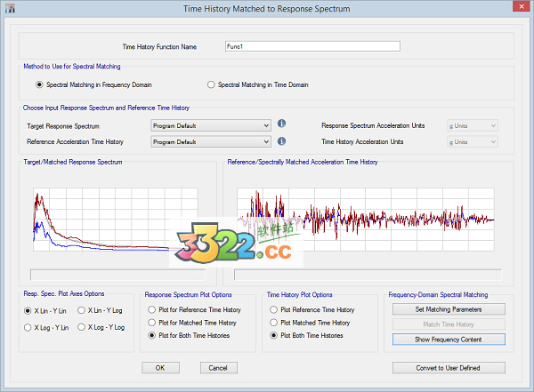534x392 pixels.
Task: Click the Set Matching Parameters button
Action: 448,309
